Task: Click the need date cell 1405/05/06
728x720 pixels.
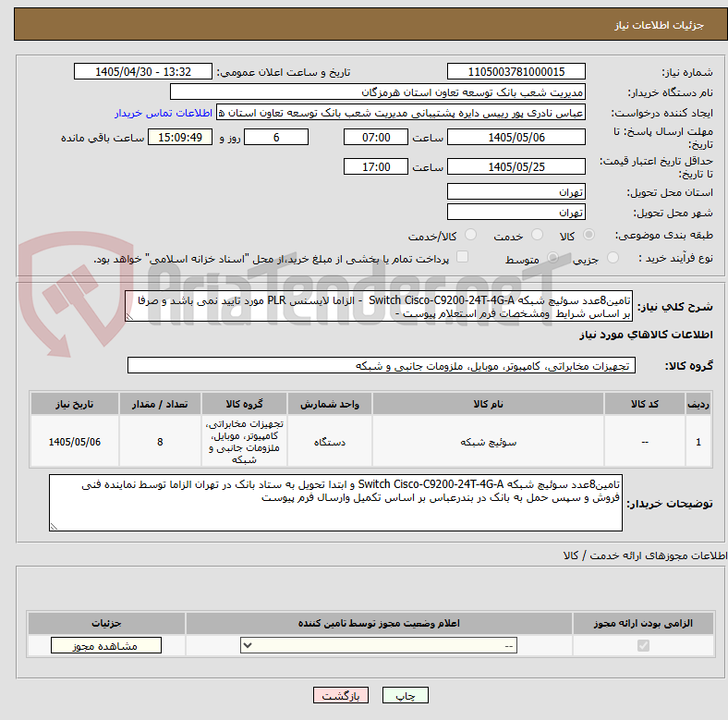Action: 75,442
